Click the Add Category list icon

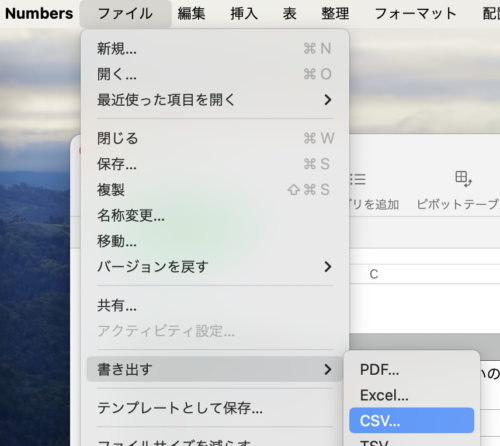click(x=358, y=179)
